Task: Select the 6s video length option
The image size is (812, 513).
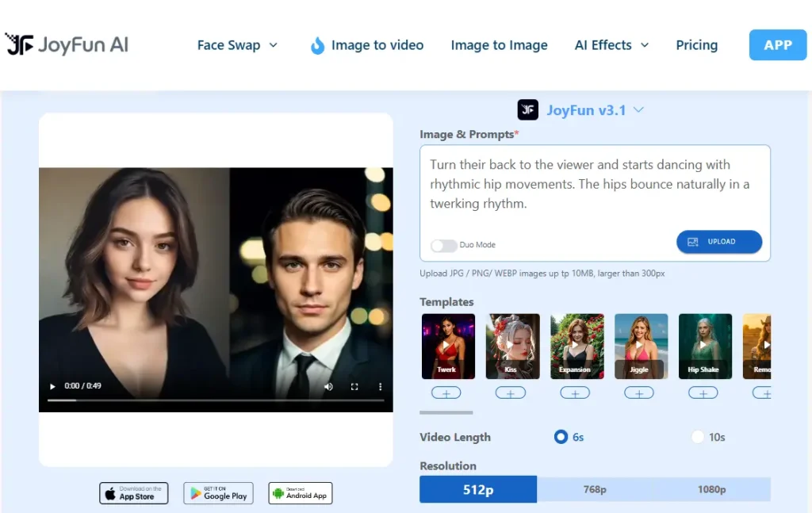Action: click(x=561, y=437)
